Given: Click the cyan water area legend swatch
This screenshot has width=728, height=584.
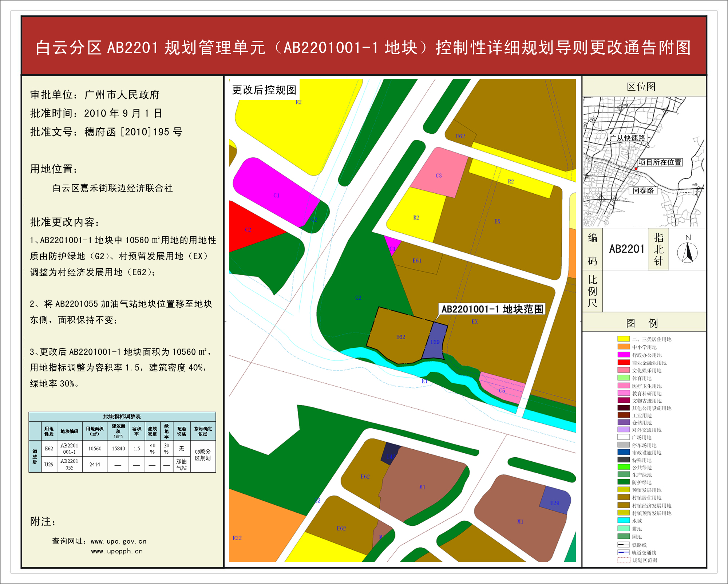Looking at the screenshot, I should pos(624,521).
